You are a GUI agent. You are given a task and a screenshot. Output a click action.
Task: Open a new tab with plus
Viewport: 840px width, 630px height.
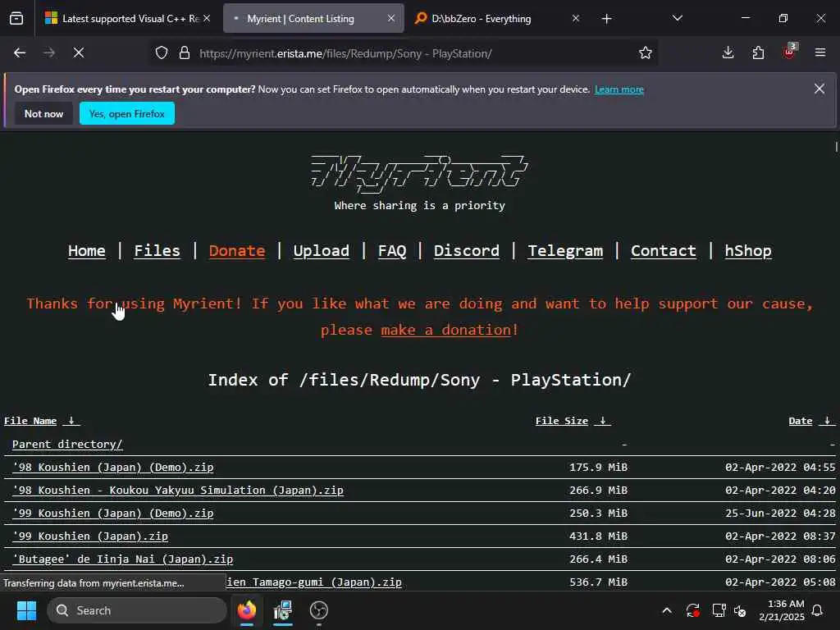click(x=606, y=19)
